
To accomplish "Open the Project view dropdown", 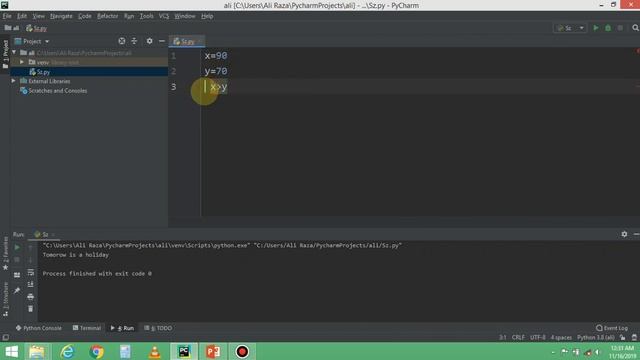I will (32, 41).
